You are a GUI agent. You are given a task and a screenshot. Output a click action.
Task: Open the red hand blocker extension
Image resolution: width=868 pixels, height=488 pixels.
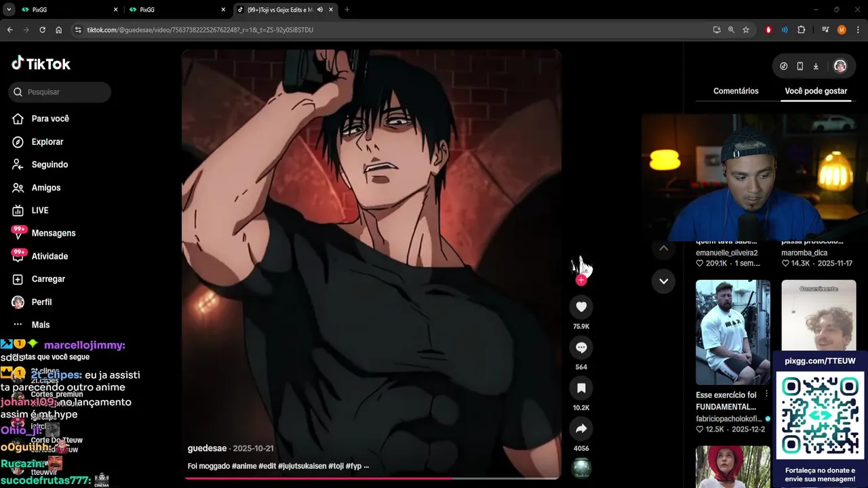[768, 30]
